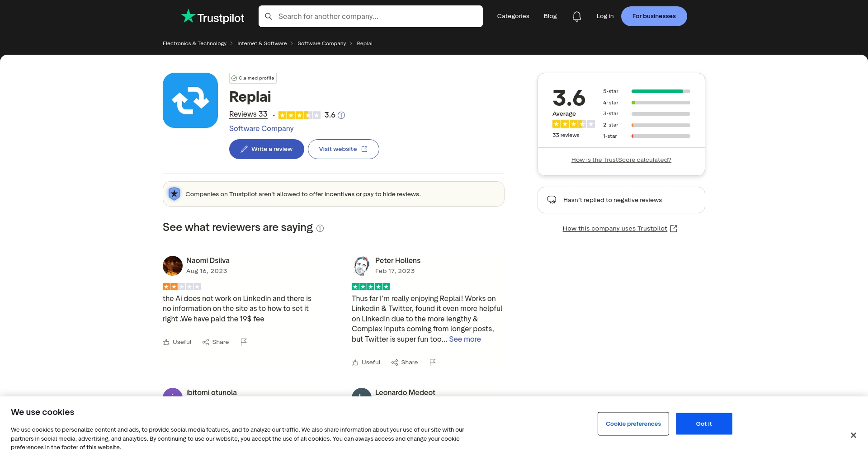Navigate to Internet & Software breadcrumb
This screenshot has height=452, width=868.
click(x=262, y=43)
